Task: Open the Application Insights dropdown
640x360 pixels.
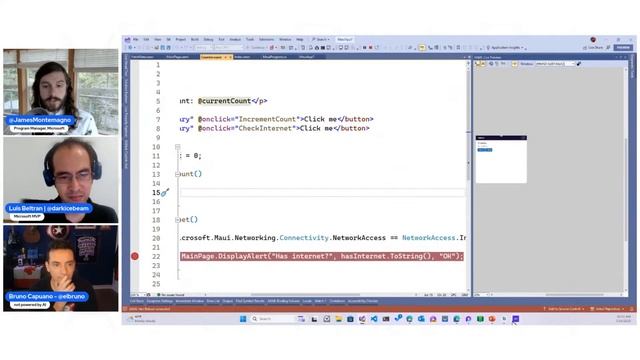Action: point(505,48)
